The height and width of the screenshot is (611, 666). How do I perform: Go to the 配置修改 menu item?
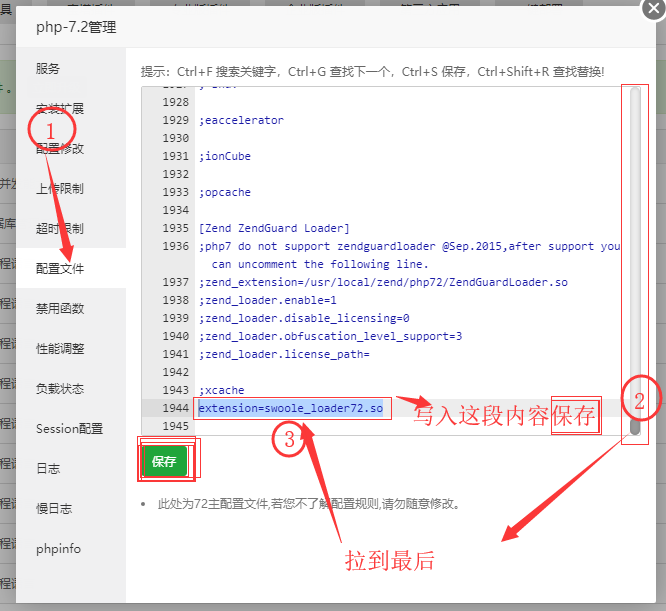[60, 149]
